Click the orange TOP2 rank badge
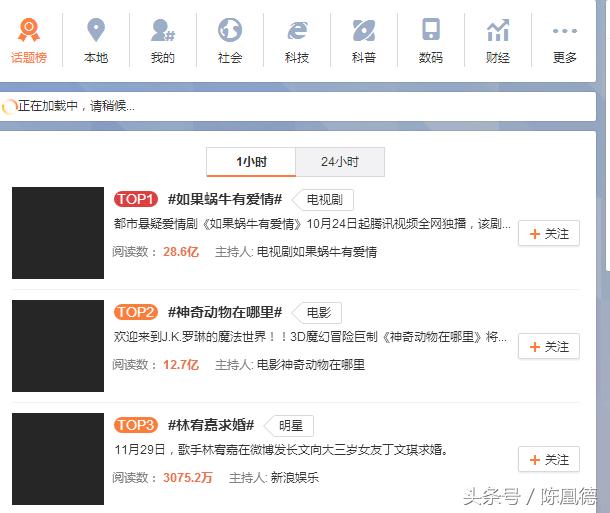This screenshot has width=610, height=513. click(x=136, y=312)
